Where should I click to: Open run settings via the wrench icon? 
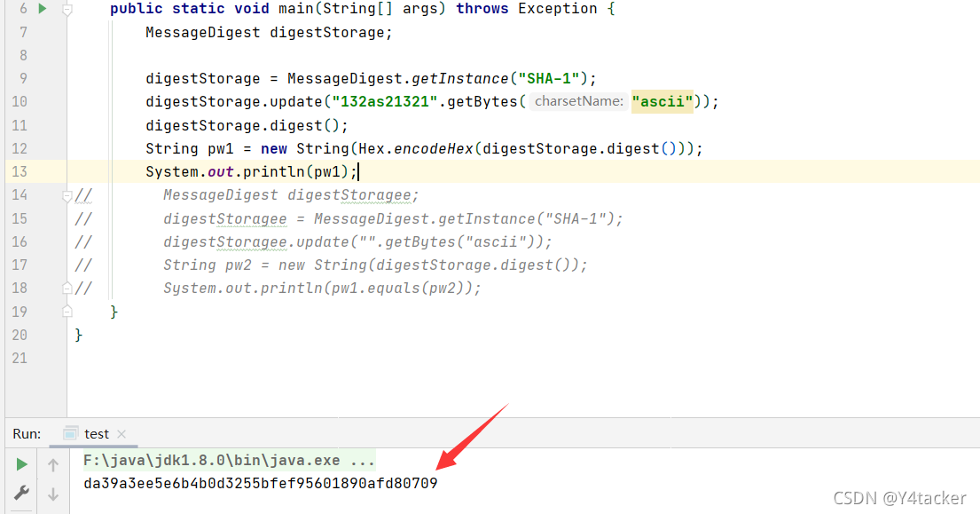tap(21, 493)
